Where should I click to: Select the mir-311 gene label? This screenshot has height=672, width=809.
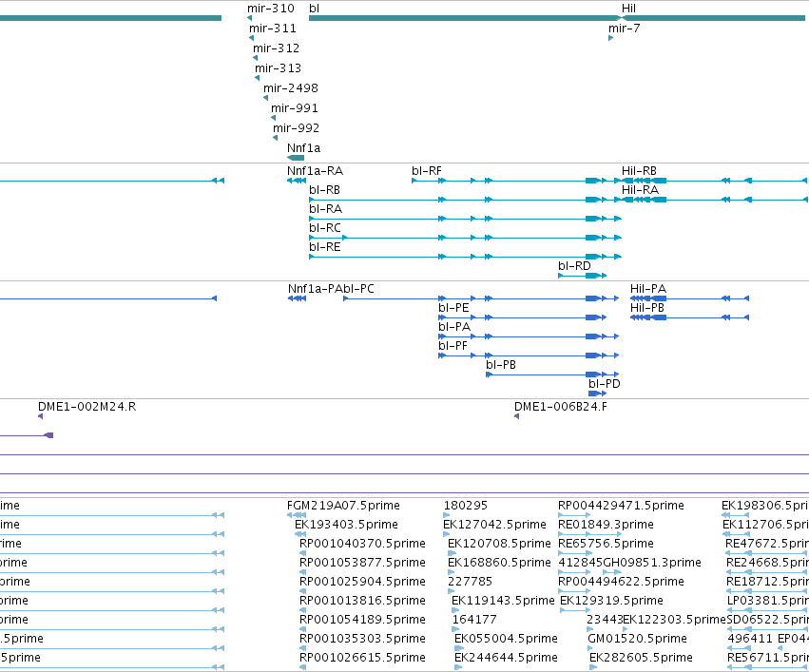pyautogui.click(x=273, y=29)
